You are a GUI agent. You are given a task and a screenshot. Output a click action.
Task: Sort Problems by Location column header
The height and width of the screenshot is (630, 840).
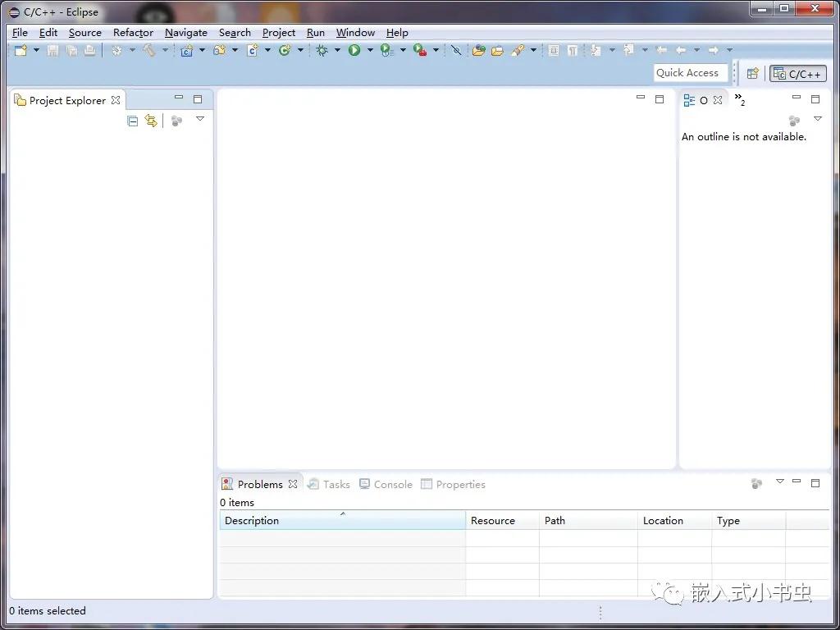point(675,521)
